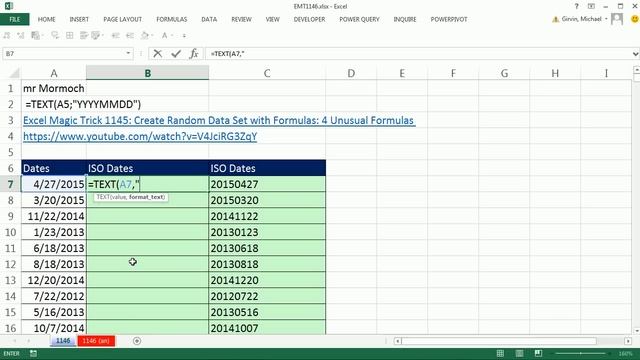Open the DATA ribbon tab
640x360 pixels.
[x=209, y=19]
